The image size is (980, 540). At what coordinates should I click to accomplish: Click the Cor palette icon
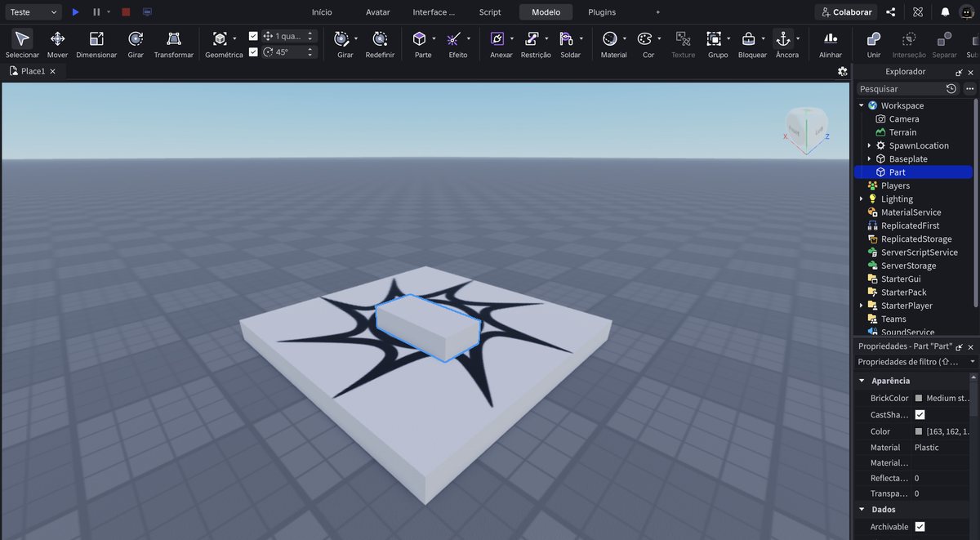point(644,38)
